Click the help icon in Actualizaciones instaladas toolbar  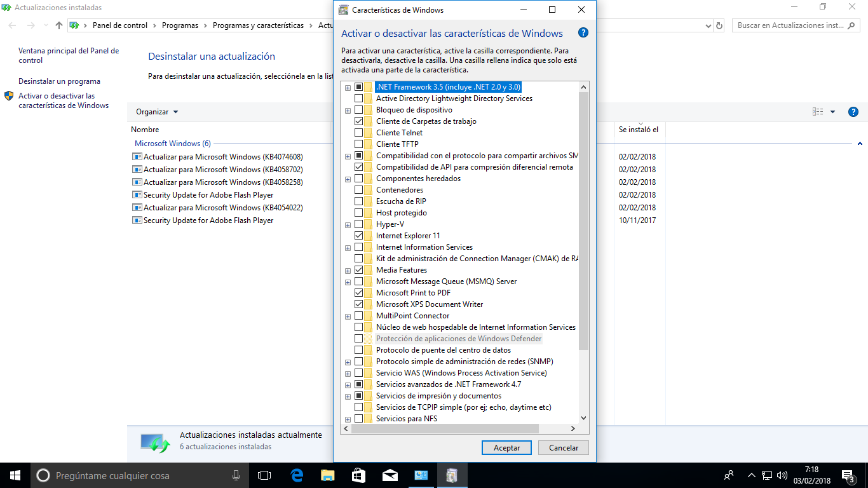pos(853,112)
